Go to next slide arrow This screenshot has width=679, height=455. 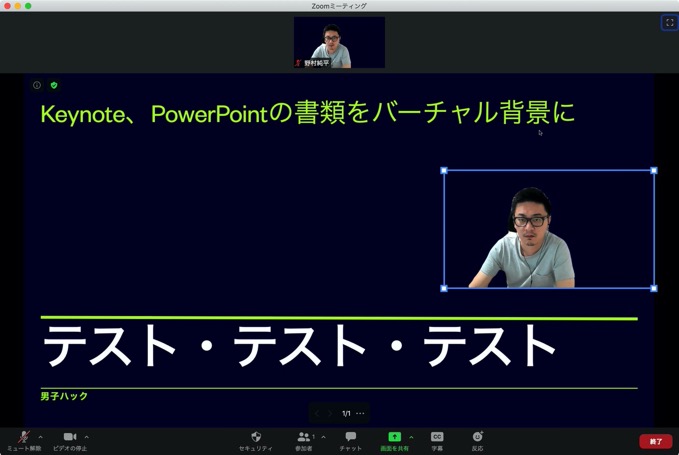[x=330, y=413]
